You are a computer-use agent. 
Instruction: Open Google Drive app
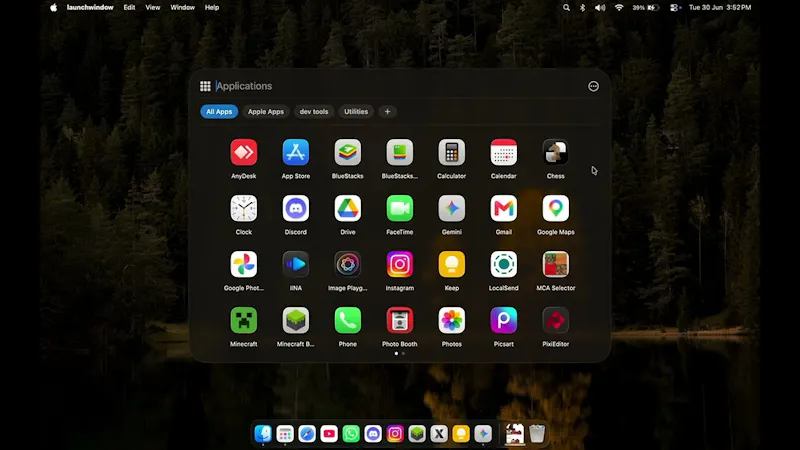[x=347, y=209]
